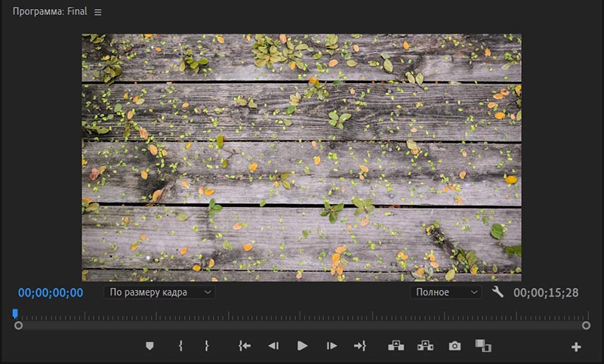Open the Button Editor plus icon
Screen dimensions: 604x364
point(576,347)
